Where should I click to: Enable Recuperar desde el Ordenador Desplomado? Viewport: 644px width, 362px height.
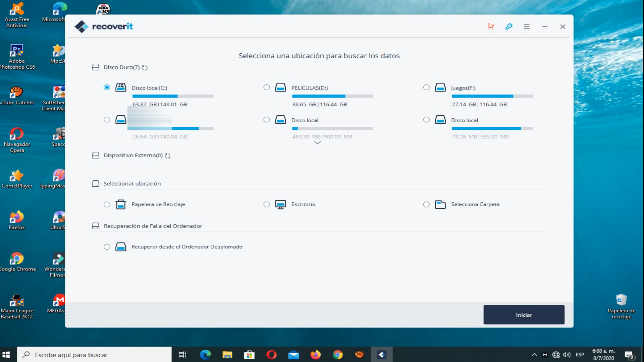(x=107, y=247)
